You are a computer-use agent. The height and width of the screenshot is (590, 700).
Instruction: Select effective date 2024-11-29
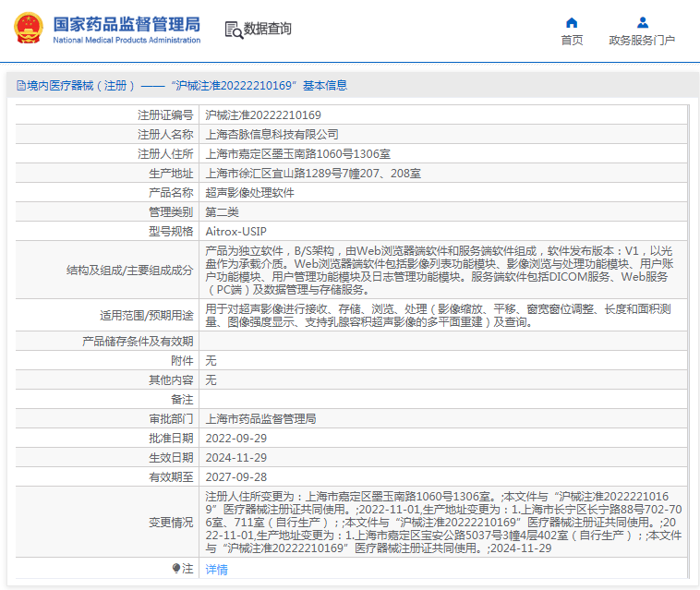(x=235, y=458)
